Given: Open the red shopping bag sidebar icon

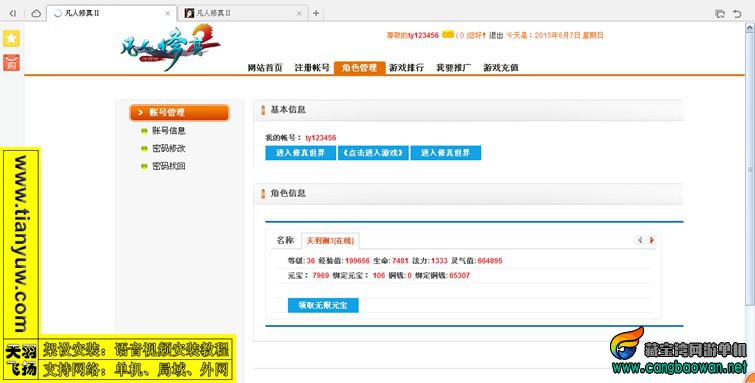Looking at the screenshot, I should (x=12, y=62).
